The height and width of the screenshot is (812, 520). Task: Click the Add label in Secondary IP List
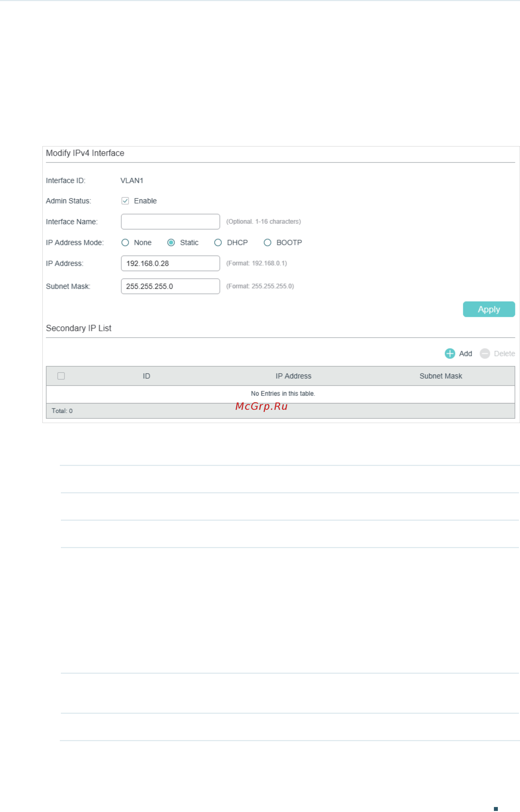pyautogui.click(x=465, y=353)
